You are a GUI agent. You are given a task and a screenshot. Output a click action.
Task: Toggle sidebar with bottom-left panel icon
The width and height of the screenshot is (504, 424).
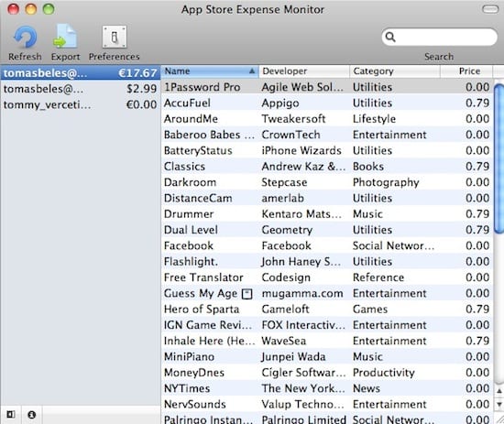click(11, 414)
